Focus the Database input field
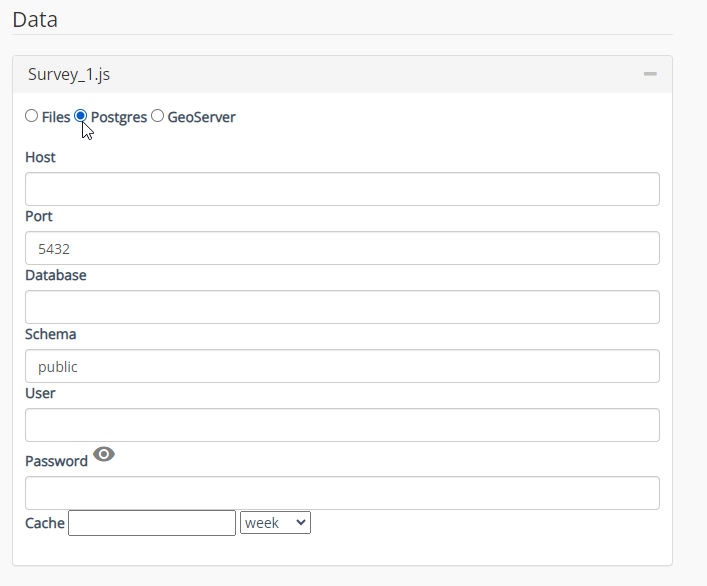This screenshot has width=707, height=586. pyautogui.click(x=342, y=307)
